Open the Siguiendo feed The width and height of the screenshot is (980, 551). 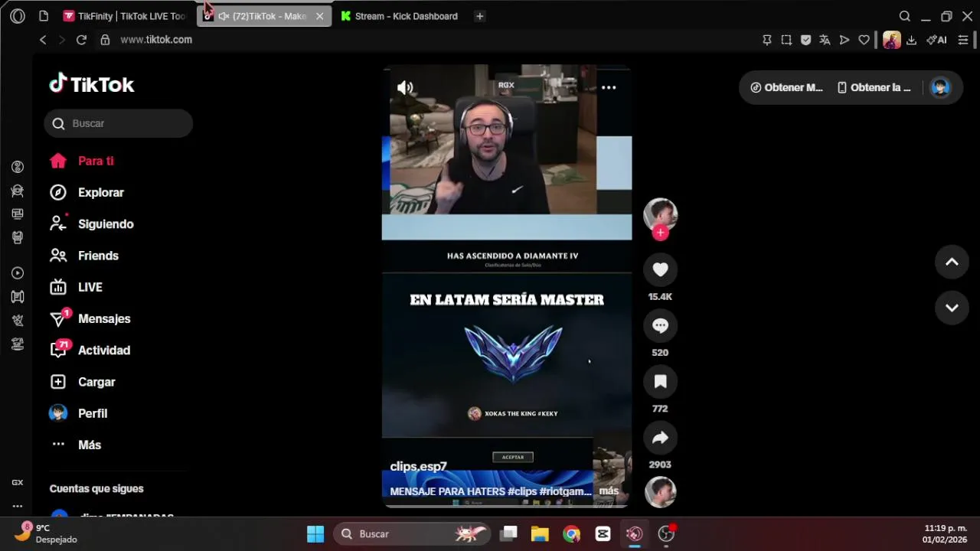pyautogui.click(x=92, y=224)
